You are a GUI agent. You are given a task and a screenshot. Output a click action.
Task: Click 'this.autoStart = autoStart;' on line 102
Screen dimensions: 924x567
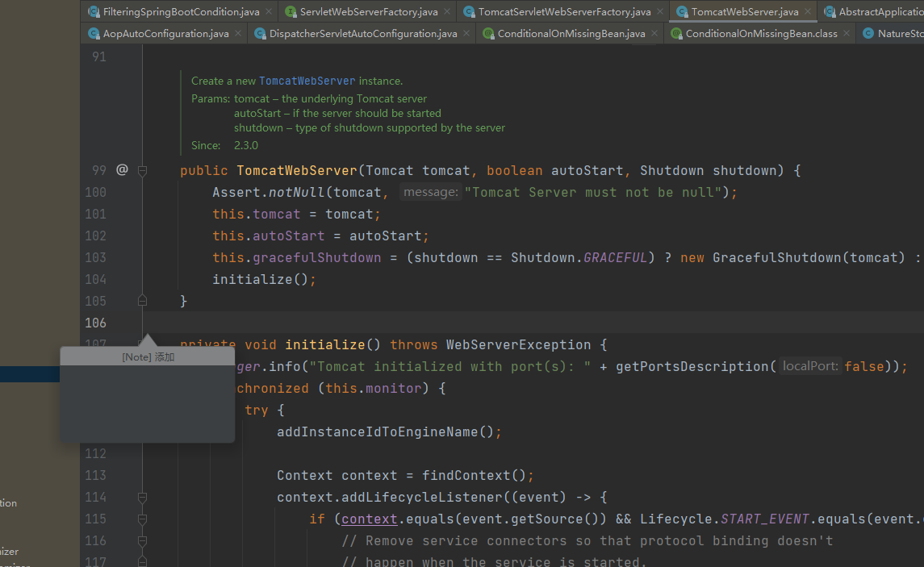320,236
